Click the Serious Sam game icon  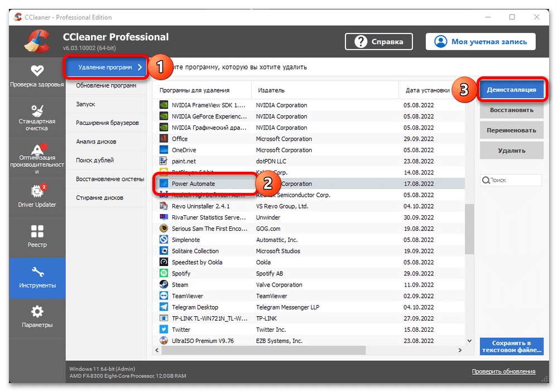click(163, 229)
